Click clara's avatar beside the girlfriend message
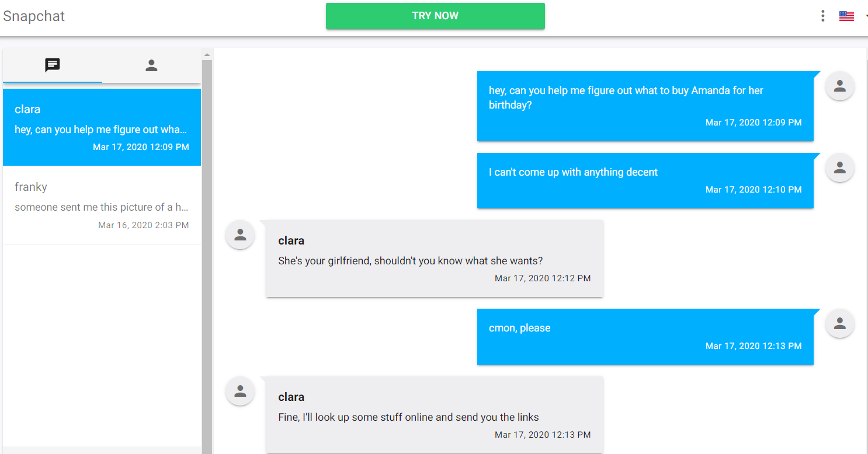The height and width of the screenshot is (454, 868). (x=240, y=235)
